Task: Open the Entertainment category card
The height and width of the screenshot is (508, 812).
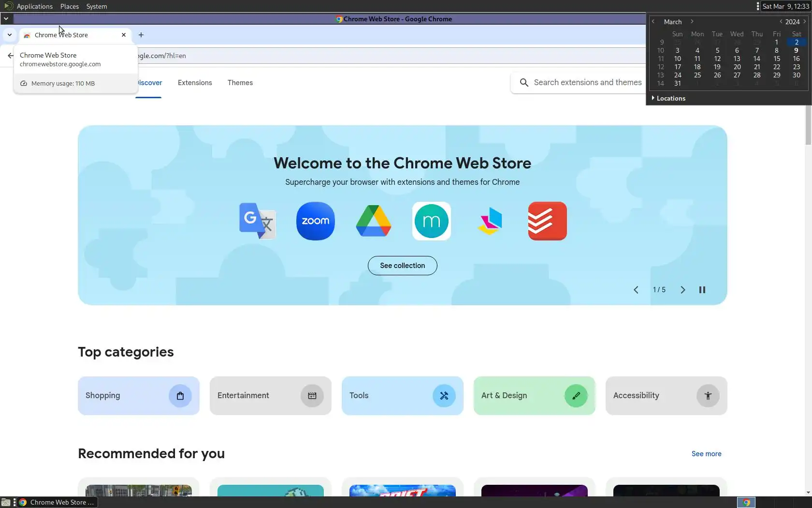Action: (x=271, y=396)
